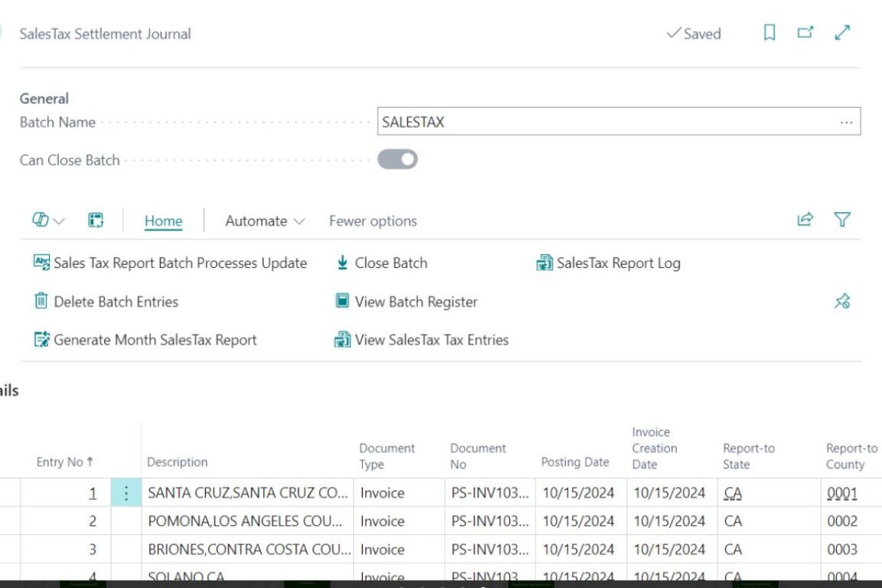Click View SalesTax Tax Entries

tap(429, 340)
